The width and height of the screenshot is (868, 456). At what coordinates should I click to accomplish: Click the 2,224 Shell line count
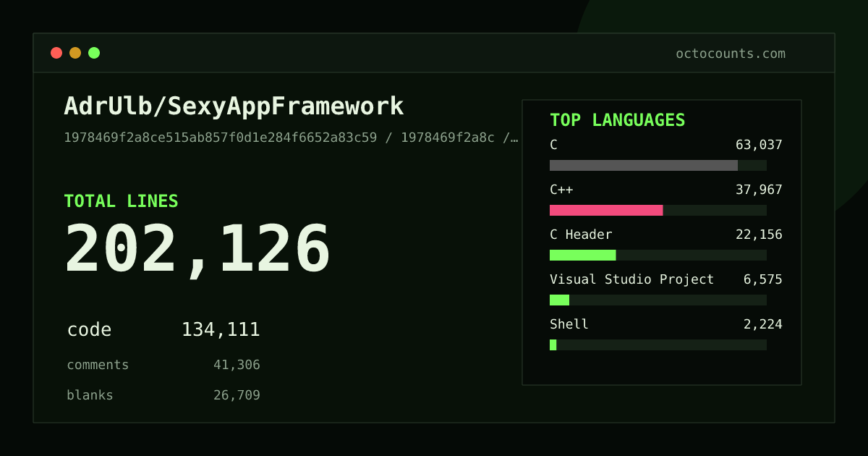tap(763, 324)
